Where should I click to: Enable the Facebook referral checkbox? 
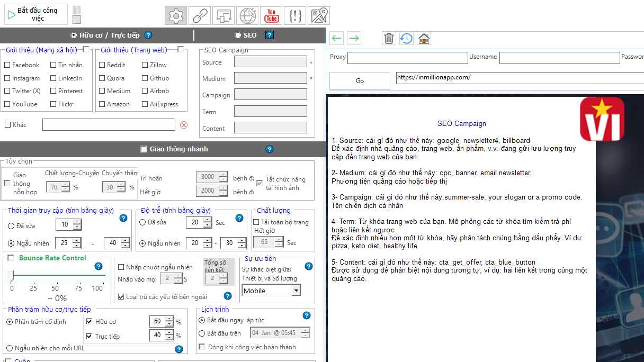click(7, 65)
